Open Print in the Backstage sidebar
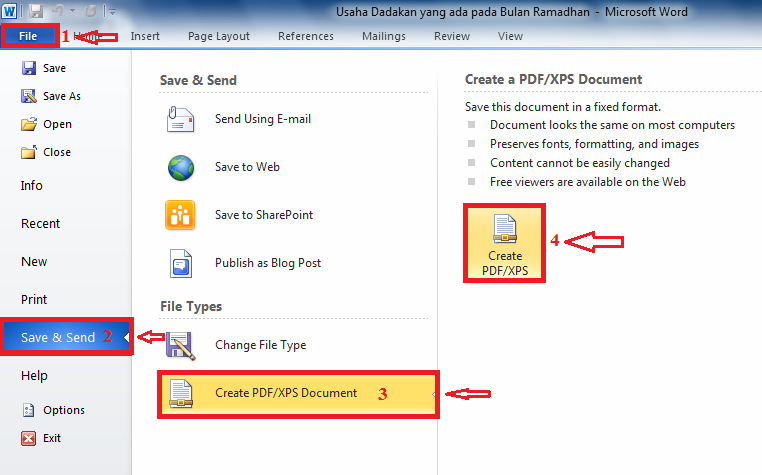Screen dimensions: 762x475 (34, 299)
